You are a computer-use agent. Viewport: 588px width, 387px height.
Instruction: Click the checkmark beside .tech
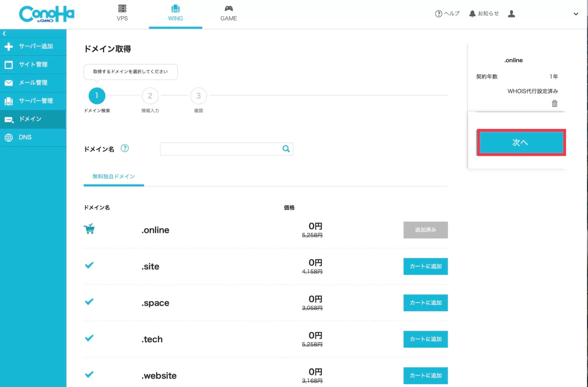[89, 338]
